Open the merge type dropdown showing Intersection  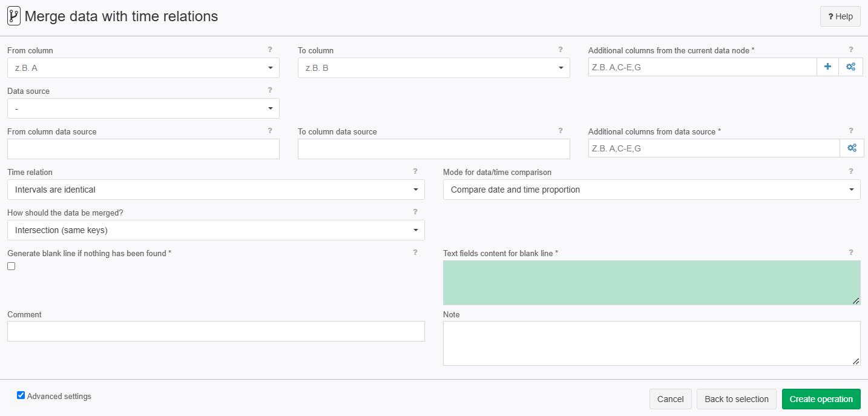(x=216, y=230)
